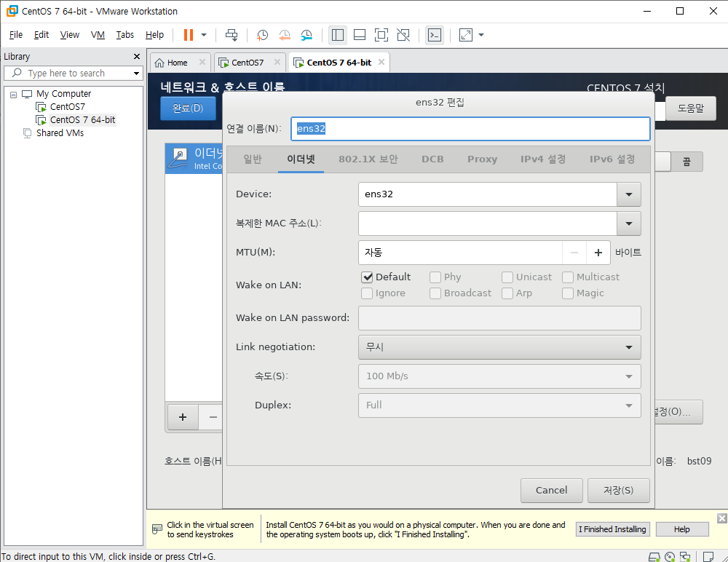The height and width of the screenshot is (562, 728).
Task: Decrease the MTU value with minus
Action: (574, 252)
